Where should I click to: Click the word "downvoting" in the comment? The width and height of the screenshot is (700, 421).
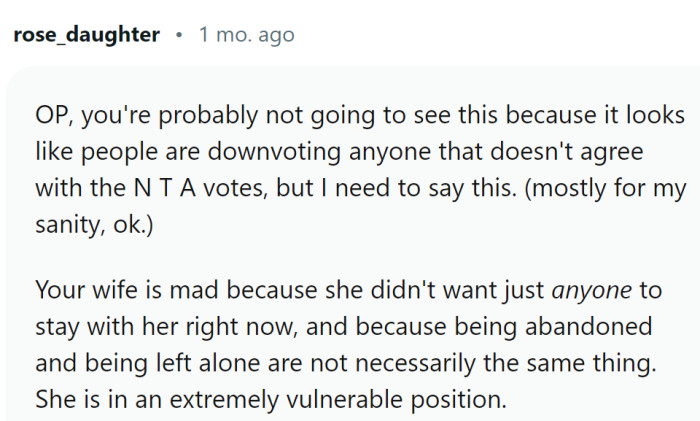(x=275, y=151)
